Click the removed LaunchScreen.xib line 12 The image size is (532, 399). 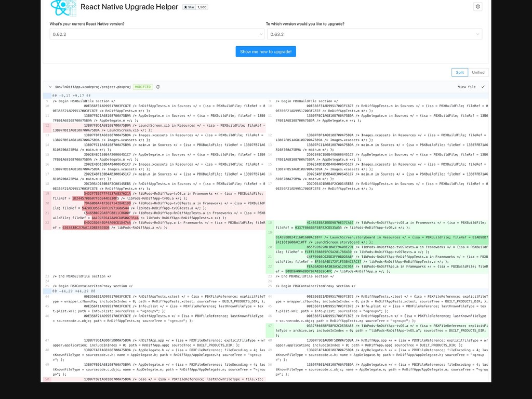point(154,128)
